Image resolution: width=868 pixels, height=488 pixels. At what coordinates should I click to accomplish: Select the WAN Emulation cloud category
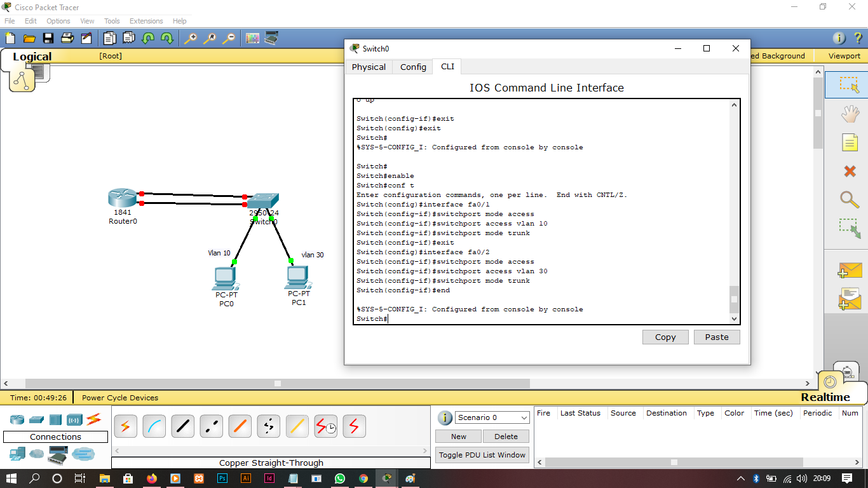[37, 454]
